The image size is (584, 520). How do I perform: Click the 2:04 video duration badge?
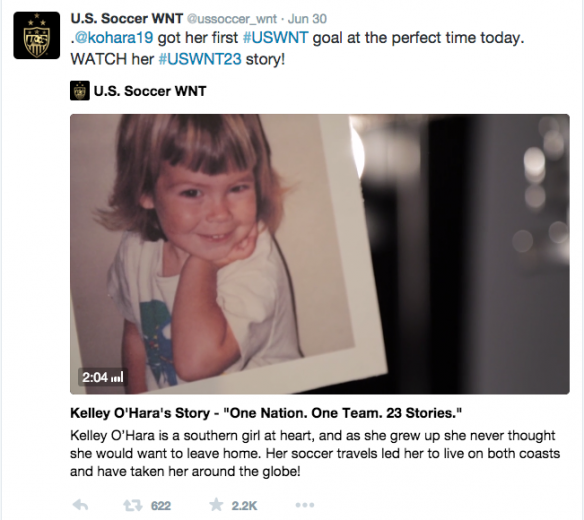click(102, 377)
